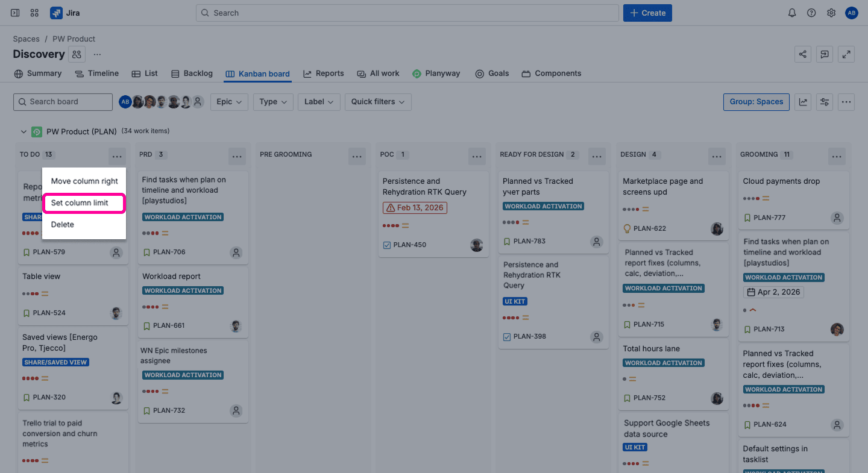Click the notifications bell icon
868x473 pixels.
click(792, 13)
